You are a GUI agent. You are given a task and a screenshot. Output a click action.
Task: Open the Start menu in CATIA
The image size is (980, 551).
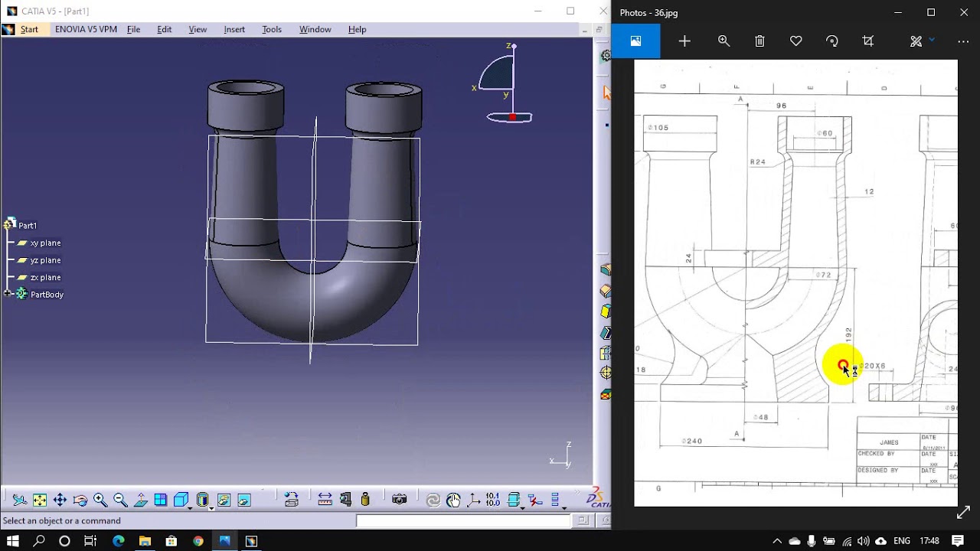(29, 29)
